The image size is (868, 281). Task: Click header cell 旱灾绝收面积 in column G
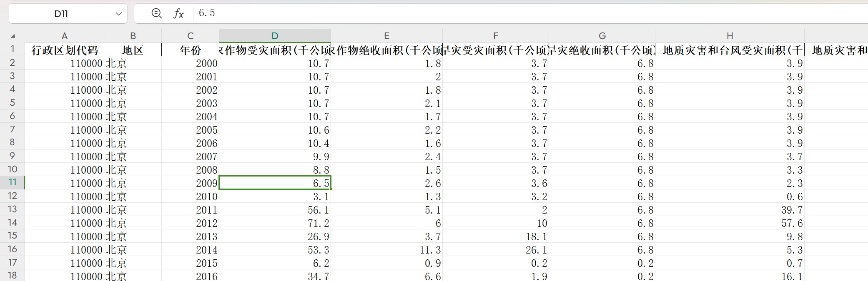(x=602, y=50)
